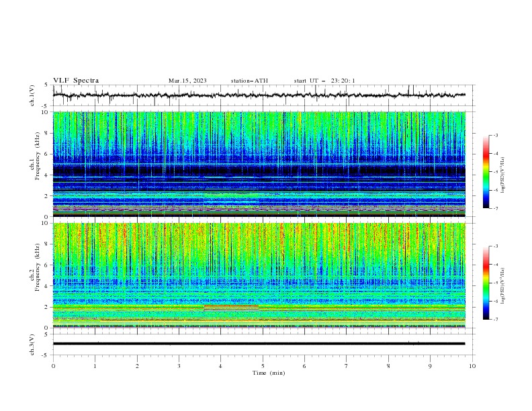The image size is (532, 411).
Task: Click the "VLF Spectra" plot title
Action: tap(76, 81)
